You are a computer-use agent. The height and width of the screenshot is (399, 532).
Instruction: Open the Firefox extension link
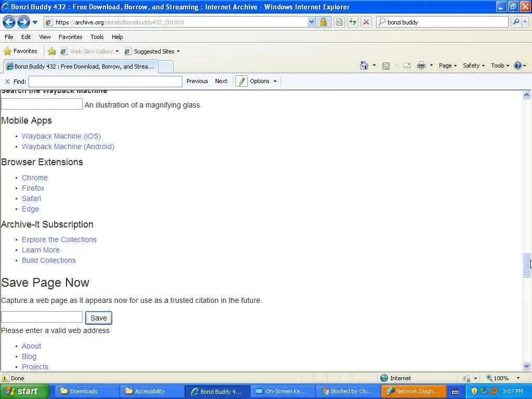pyautogui.click(x=33, y=188)
